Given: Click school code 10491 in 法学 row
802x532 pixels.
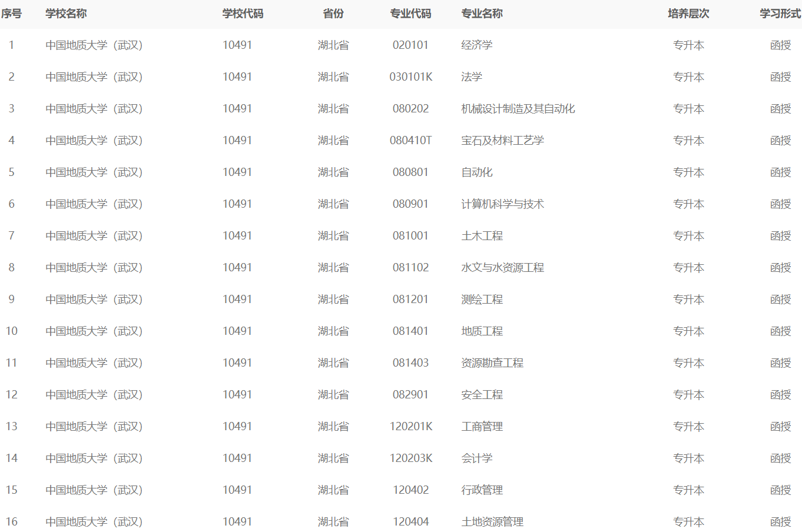Looking at the screenshot, I should click(237, 77).
